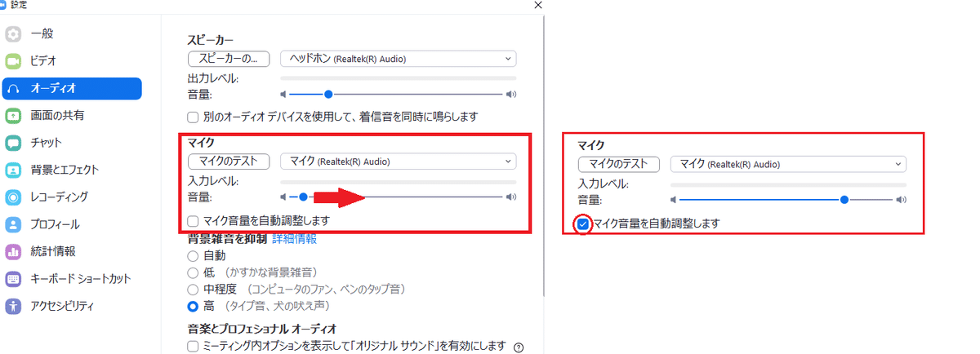The image size is (980, 354).
Task: Click the Background & Effects (背景とエフェクト) icon
Action: 13,170
